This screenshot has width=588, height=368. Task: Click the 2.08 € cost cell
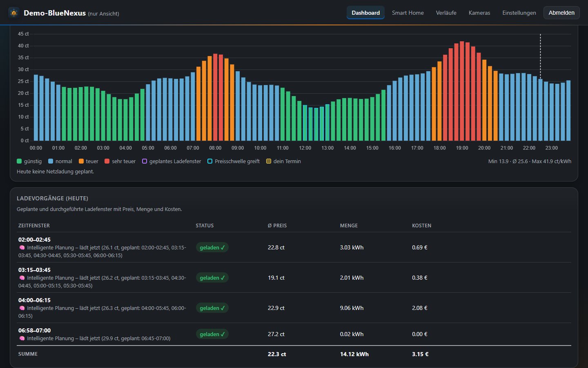[419, 308]
